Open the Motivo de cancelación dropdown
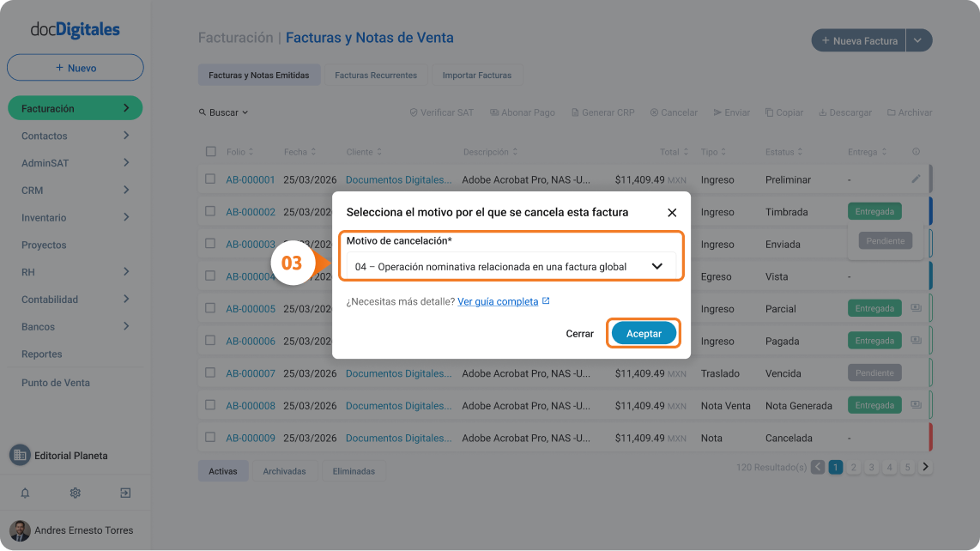980x551 pixels. coord(511,266)
